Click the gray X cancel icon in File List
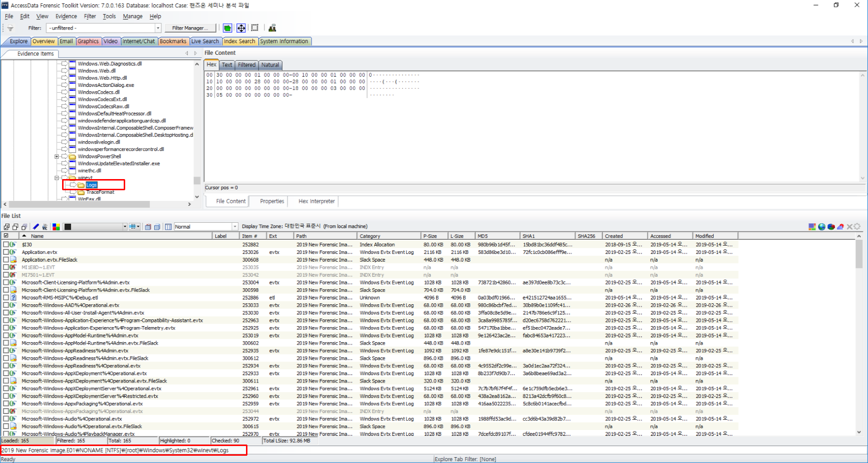Viewport: 868px width, 463px height. [850, 227]
